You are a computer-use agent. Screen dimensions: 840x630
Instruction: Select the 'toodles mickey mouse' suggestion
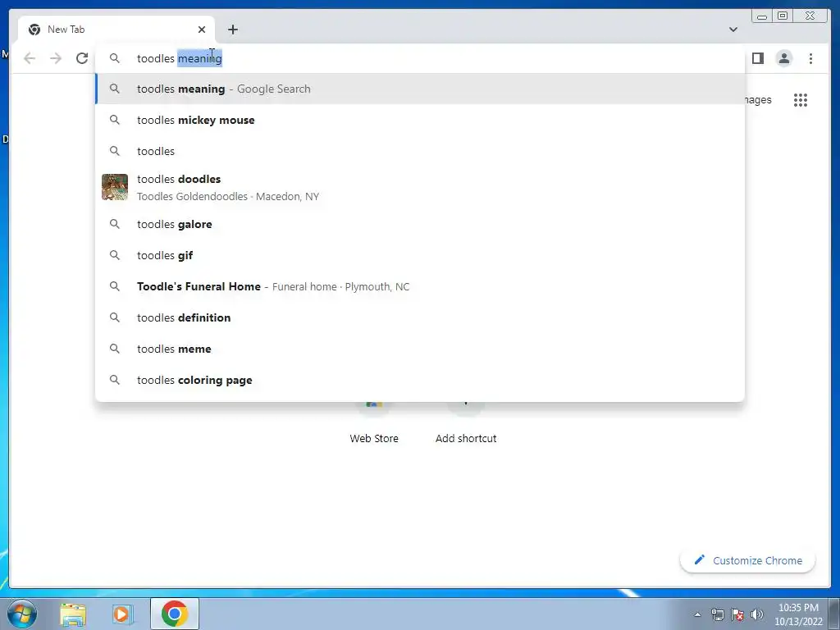click(x=420, y=120)
